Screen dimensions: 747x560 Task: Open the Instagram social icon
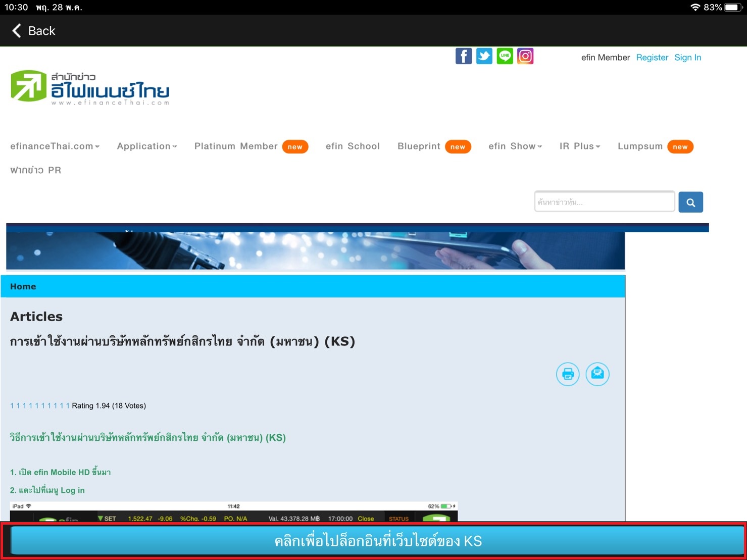(x=525, y=56)
